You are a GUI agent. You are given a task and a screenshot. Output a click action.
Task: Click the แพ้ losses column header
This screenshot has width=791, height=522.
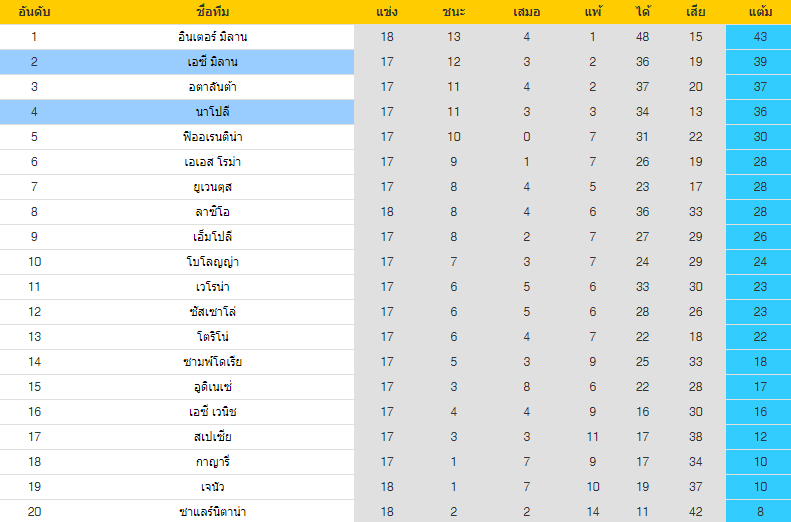pos(593,12)
